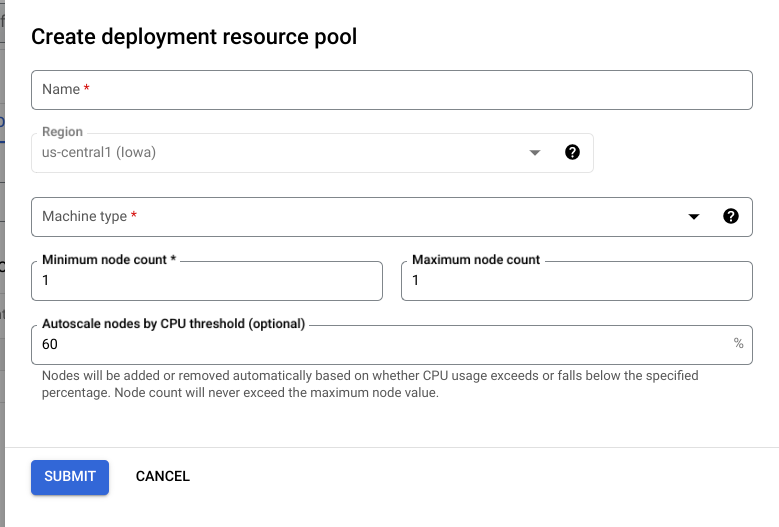This screenshot has width=779, height=527.
Task: Click the red asterisk beside Name
Action: tap(87, 89)
